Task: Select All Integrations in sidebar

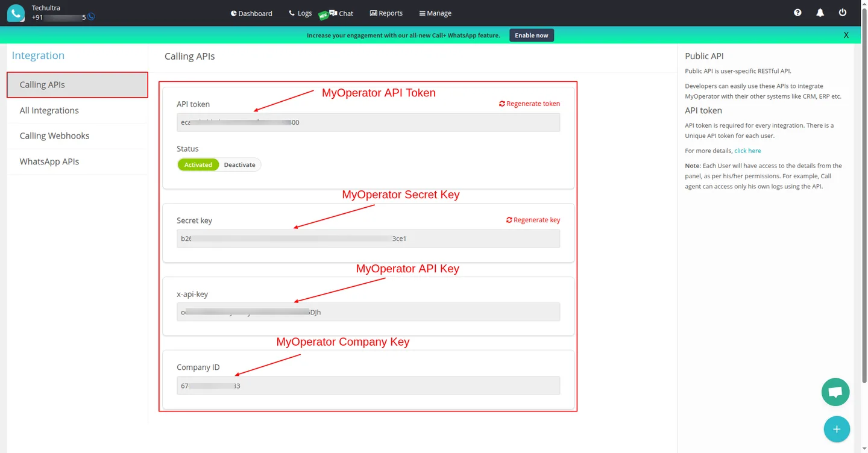Action: click(x=77, y=110)
